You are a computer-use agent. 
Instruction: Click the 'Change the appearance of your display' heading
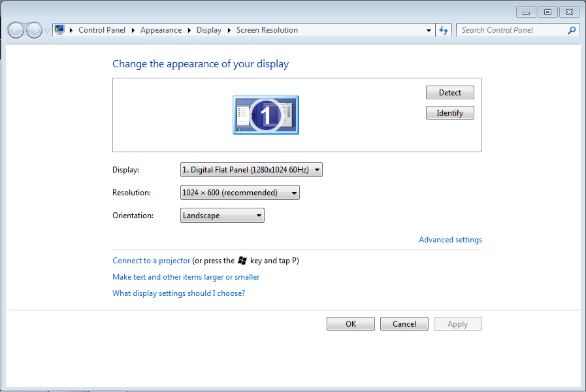point(201,64)
